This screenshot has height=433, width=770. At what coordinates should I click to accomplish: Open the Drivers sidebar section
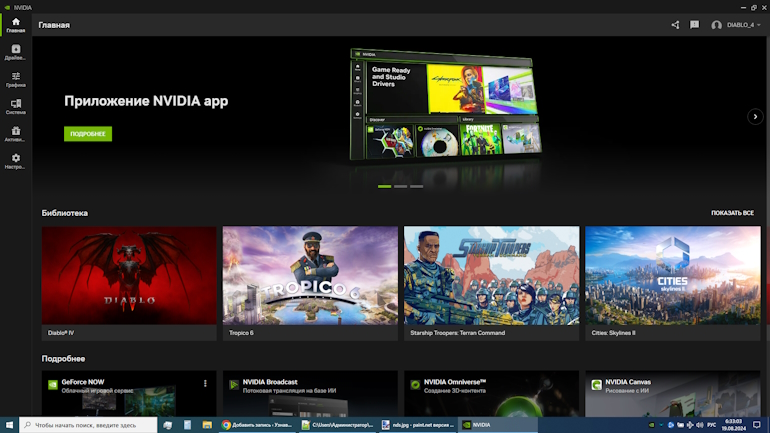[16, 52]
